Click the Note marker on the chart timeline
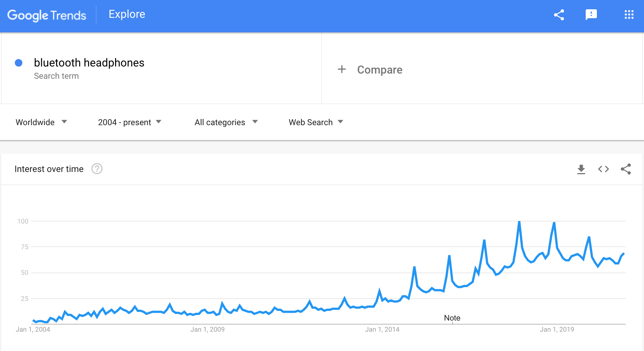644x351 pixels. click(452, 318)
